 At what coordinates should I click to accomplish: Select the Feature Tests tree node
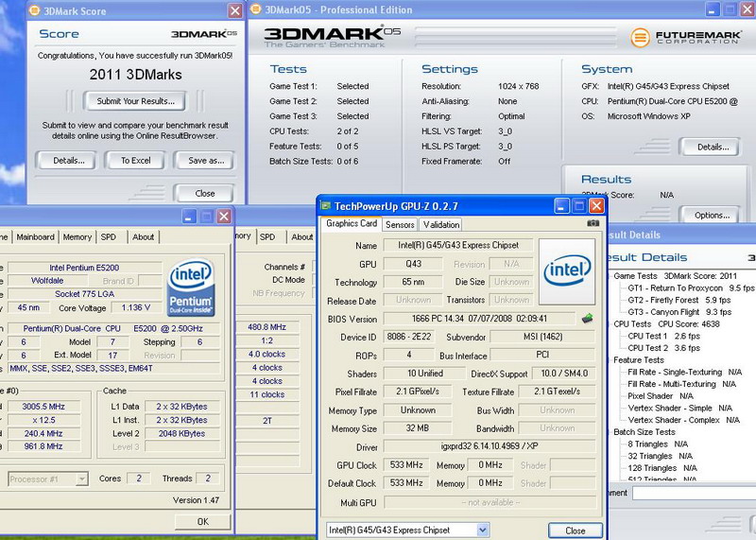click(x=639, y=360)
